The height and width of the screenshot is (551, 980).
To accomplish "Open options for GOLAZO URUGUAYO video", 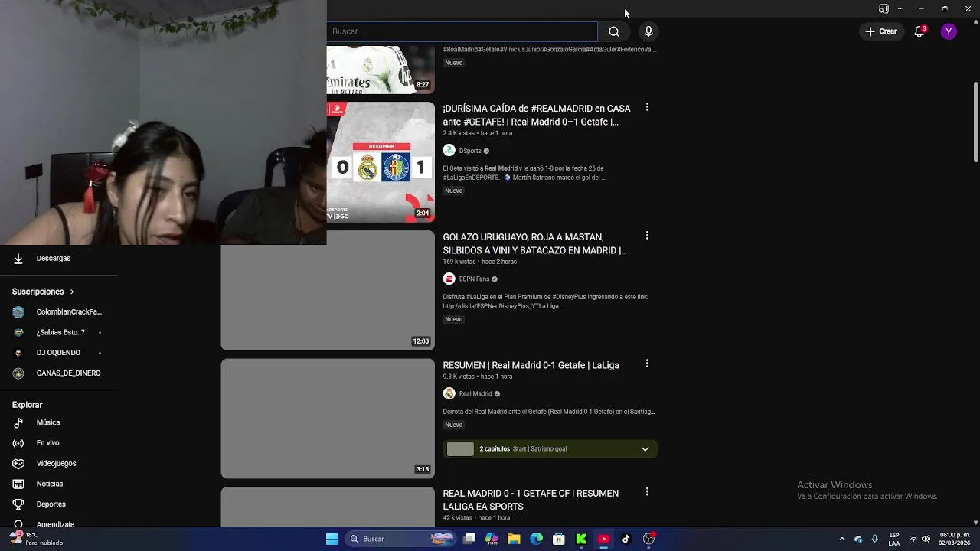I will point(647,236).
